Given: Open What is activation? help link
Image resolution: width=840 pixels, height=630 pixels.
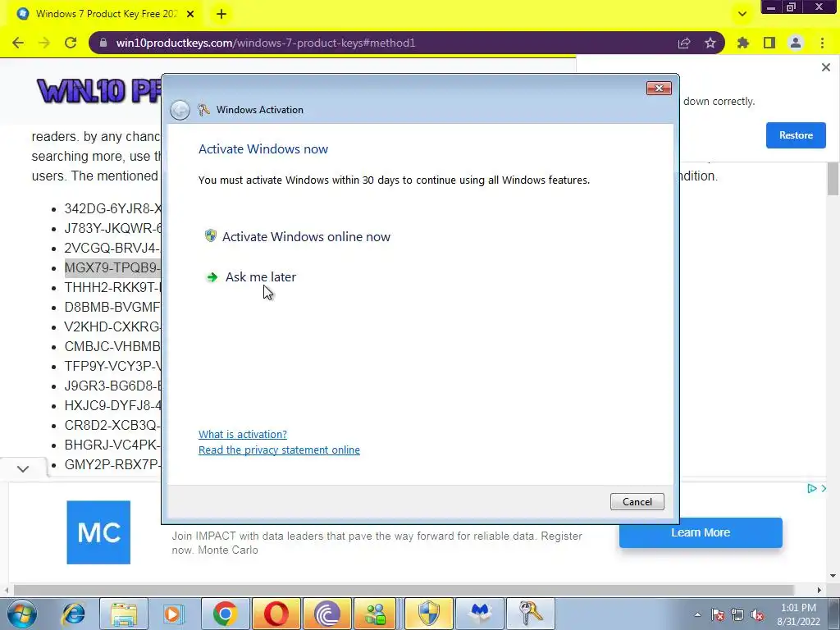Looking at the screenshot, I should pos(243,434).
